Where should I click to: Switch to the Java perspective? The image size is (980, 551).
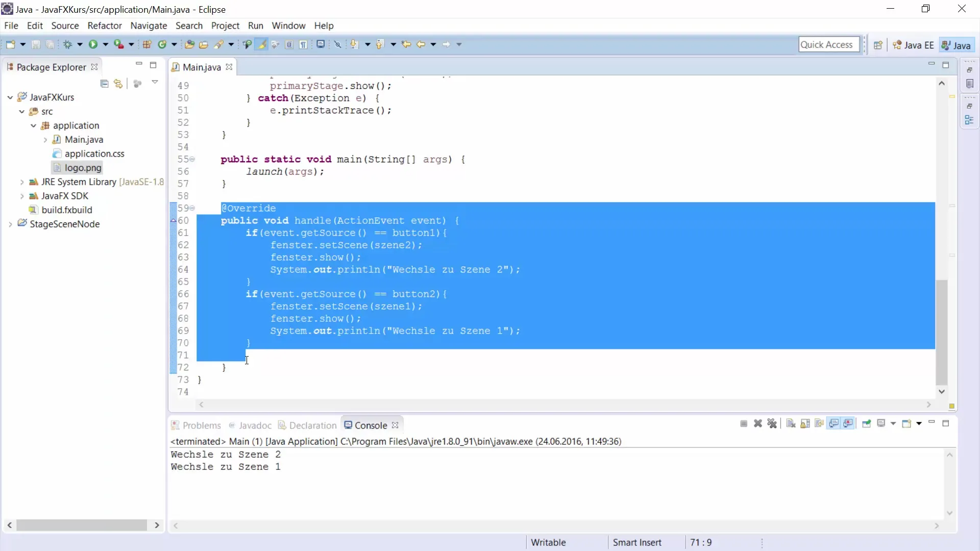(957, 45)
